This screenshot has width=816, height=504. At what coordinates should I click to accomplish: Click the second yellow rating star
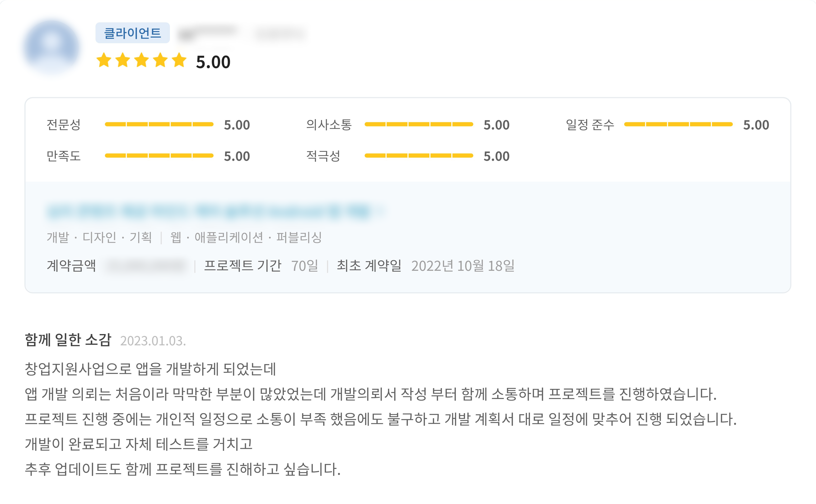(123, 60)
